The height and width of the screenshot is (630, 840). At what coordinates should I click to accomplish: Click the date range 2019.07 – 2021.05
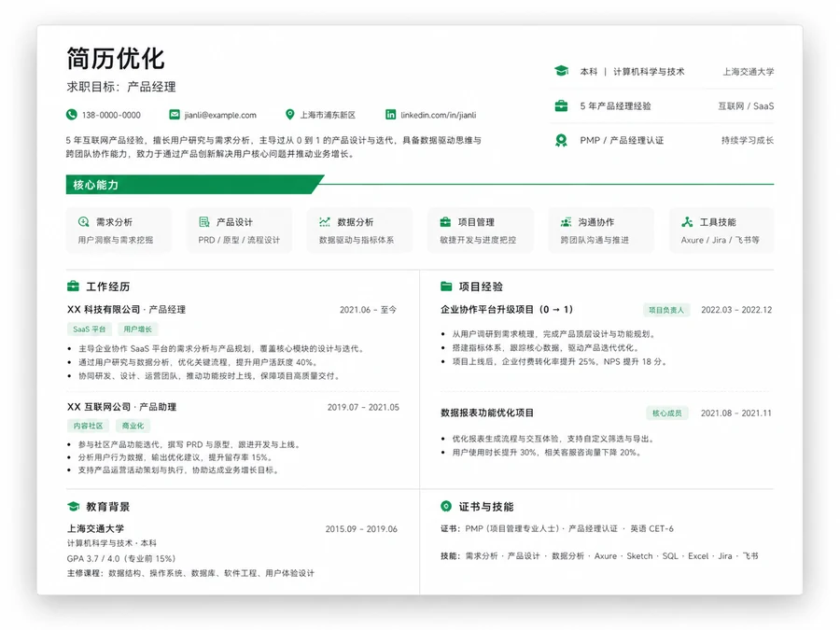(x=363, y=407)
